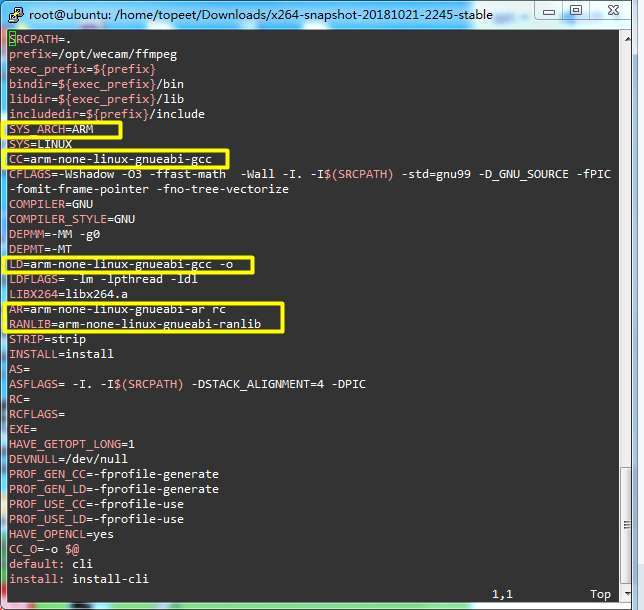The width and height of the screenshot is (644, 610).
Task: Click the PROF_USE_LD=-fprofile-use line
Action: pos(97,519)
